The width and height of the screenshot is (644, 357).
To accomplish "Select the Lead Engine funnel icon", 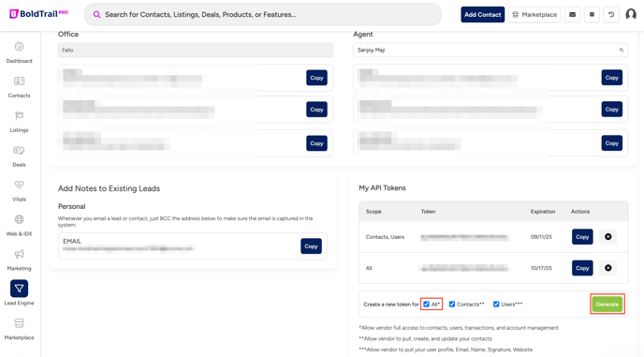I will click(x=19, y=289).
